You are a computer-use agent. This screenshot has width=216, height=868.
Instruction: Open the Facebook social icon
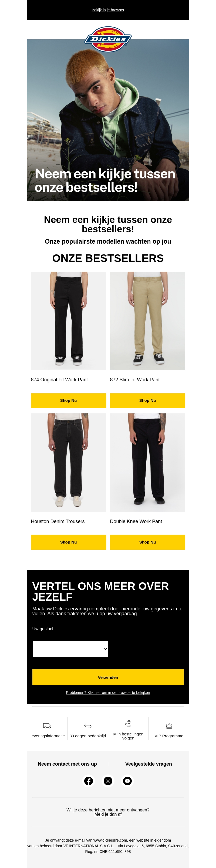point(89,781)
